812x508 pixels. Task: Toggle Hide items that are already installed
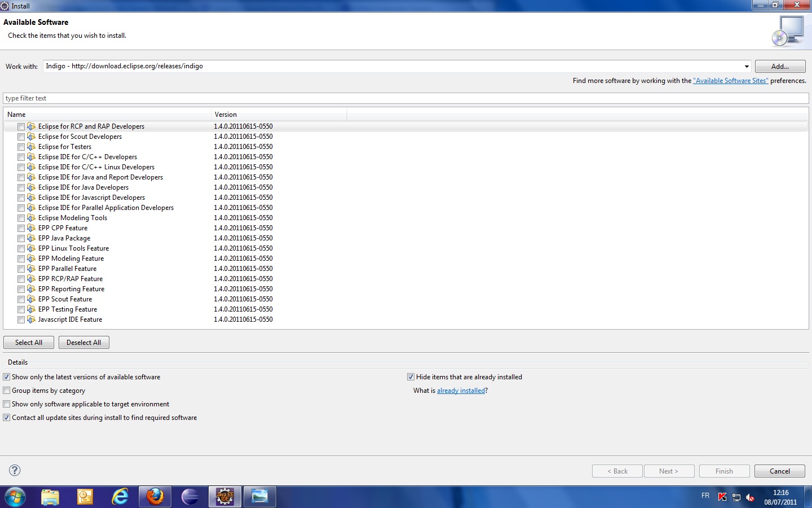tap(411, 377)
